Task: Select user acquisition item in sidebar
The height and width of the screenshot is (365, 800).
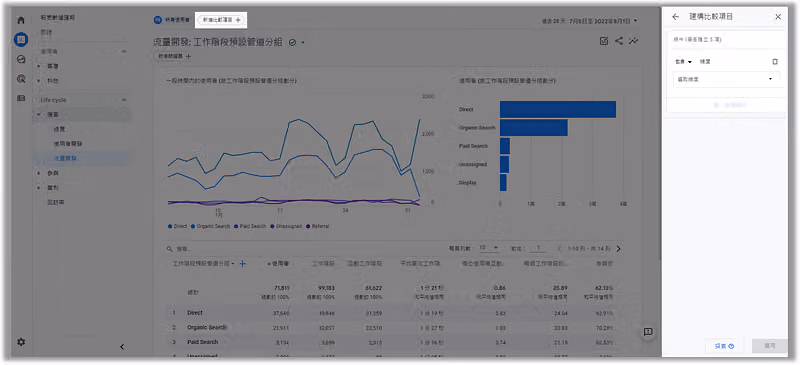Action: pos(68,144)
